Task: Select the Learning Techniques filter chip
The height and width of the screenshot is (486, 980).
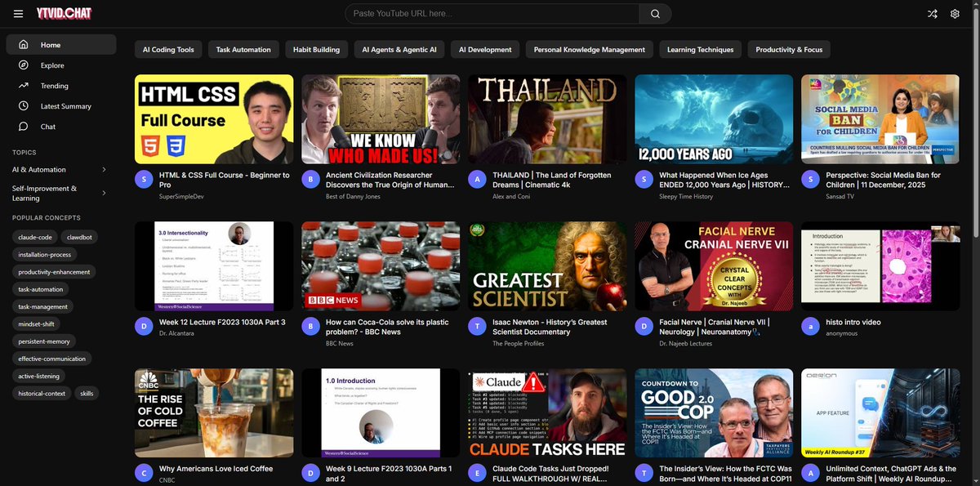Action: click(x=700, y=49)
